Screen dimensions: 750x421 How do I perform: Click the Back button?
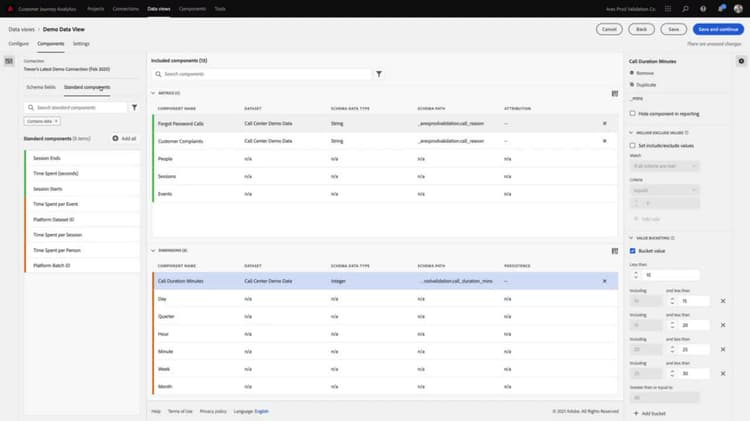tap(641, 29)
